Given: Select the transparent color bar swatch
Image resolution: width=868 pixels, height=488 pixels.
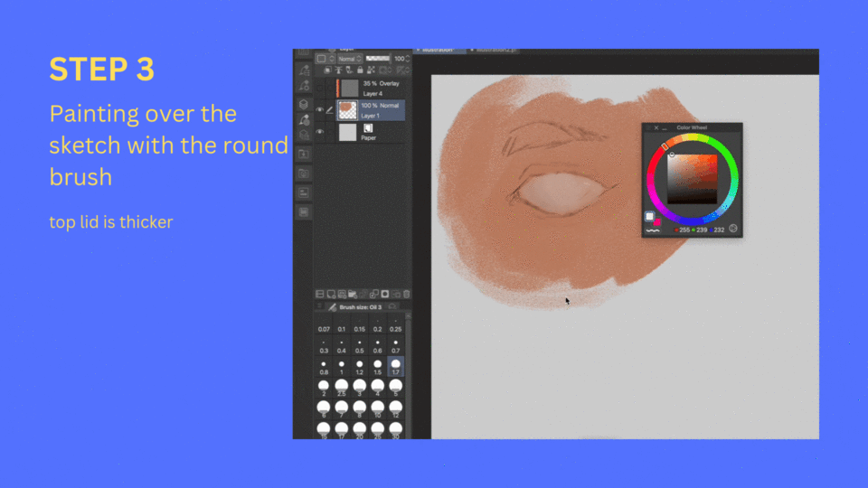Looking at the screenshot, I should coord(653,230).
